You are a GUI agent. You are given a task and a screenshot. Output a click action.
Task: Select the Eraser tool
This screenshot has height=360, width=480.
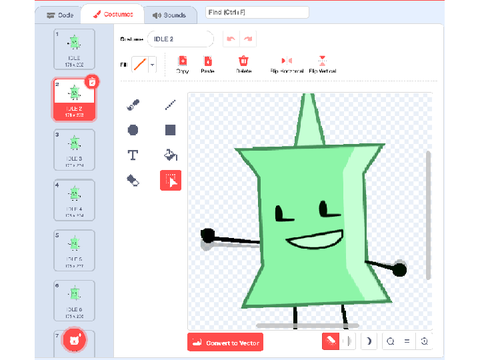click(x=133, y=180)
